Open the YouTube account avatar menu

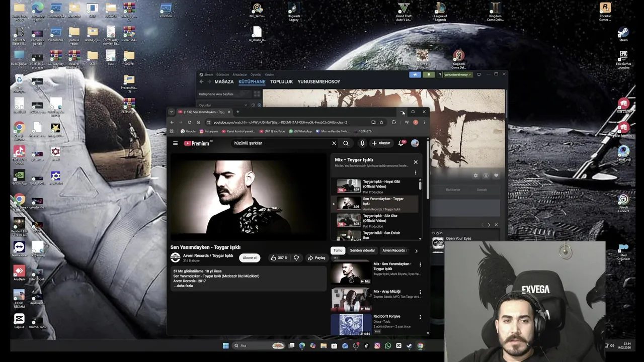[415, 143]
